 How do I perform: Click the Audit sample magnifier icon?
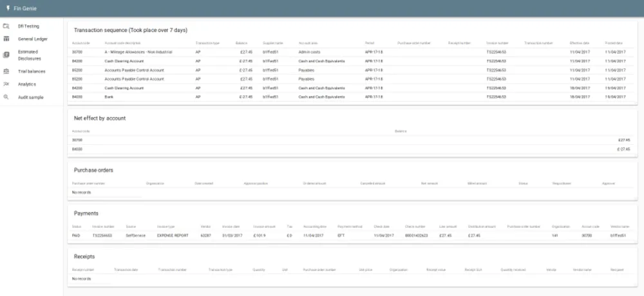click(x=6, y=97)
